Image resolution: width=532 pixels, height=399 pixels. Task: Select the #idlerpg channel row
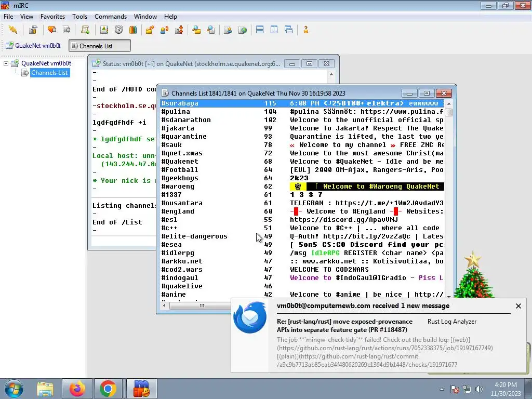coord(302,253)
